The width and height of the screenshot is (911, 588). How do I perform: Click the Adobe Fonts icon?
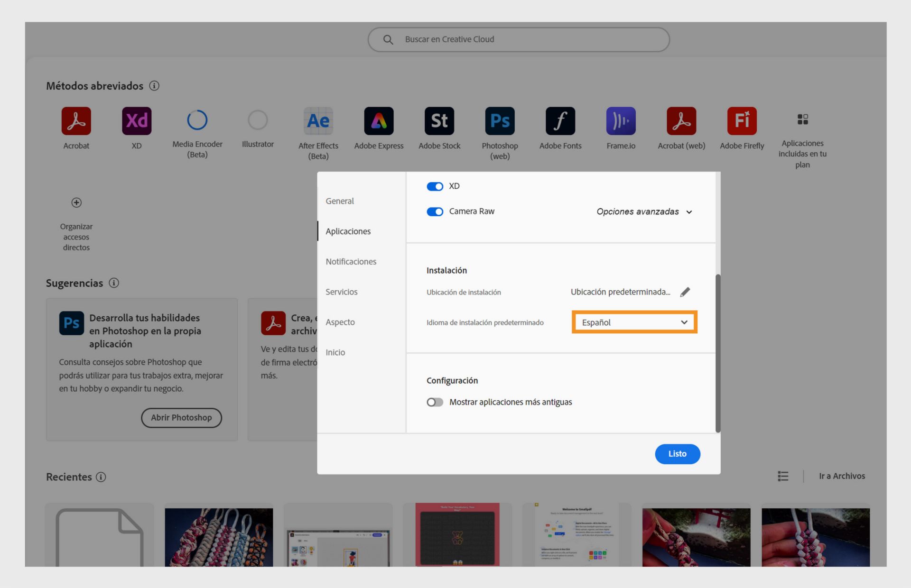pos(560,121)
